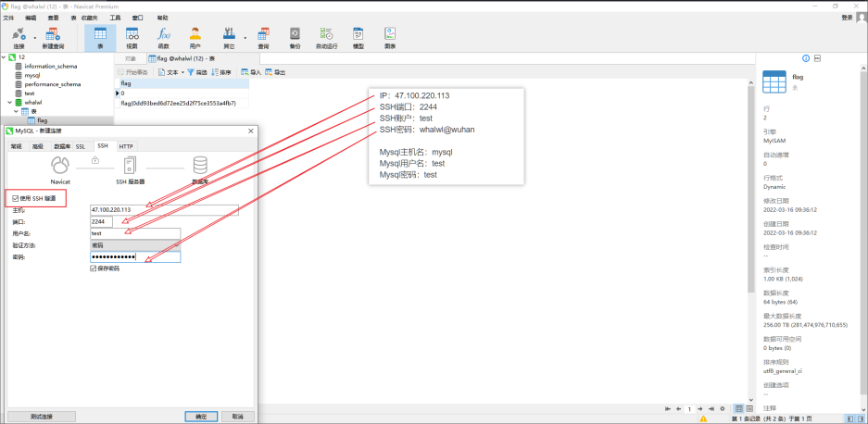Viewport: 868px width, 424px height.
Task: Click the DDL icon beside the info icon
Action: [817, 58]
